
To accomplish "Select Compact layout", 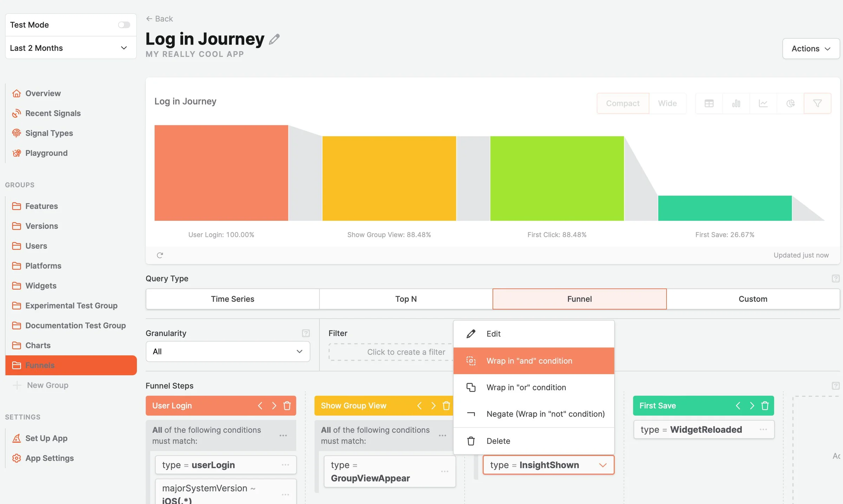I will click(623, 103).
